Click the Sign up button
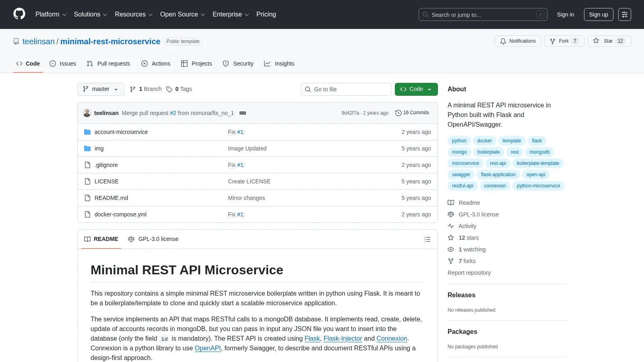The image size is (644, 362). coord(599,14)
